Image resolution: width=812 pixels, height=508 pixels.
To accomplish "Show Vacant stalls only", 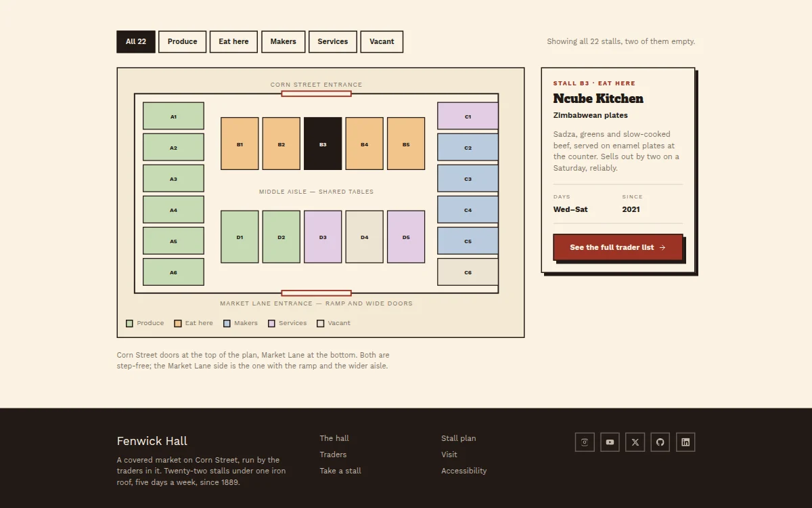I will point(382,42).
